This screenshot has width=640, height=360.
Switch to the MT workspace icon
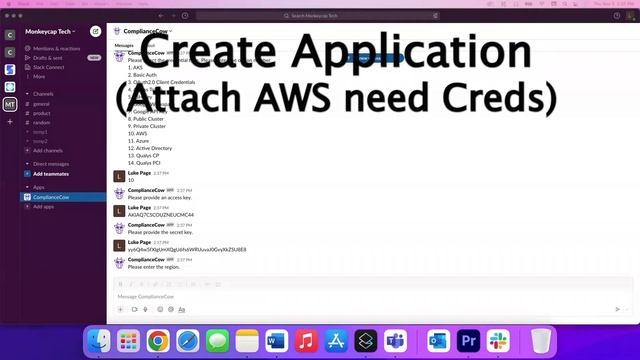point(10,104)
